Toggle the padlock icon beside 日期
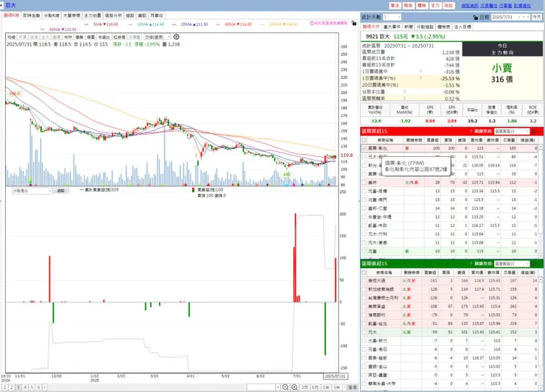The image size is (545, 392). point(476,17)
